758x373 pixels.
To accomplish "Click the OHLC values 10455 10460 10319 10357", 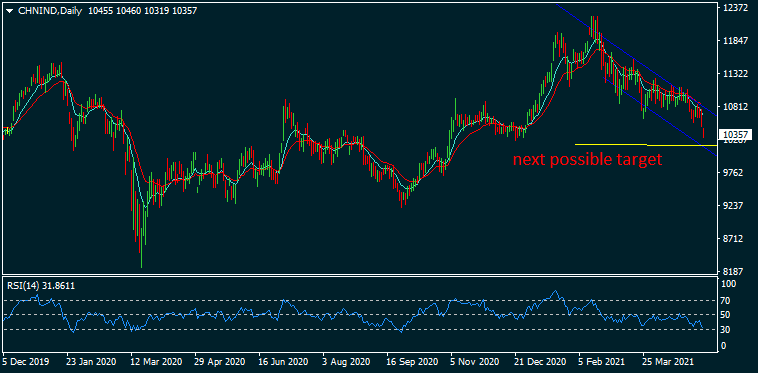I will [142, 10].
